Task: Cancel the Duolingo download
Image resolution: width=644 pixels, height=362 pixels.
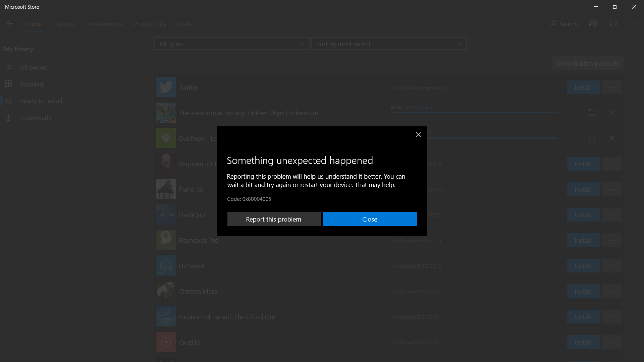Action: [612, 138]
